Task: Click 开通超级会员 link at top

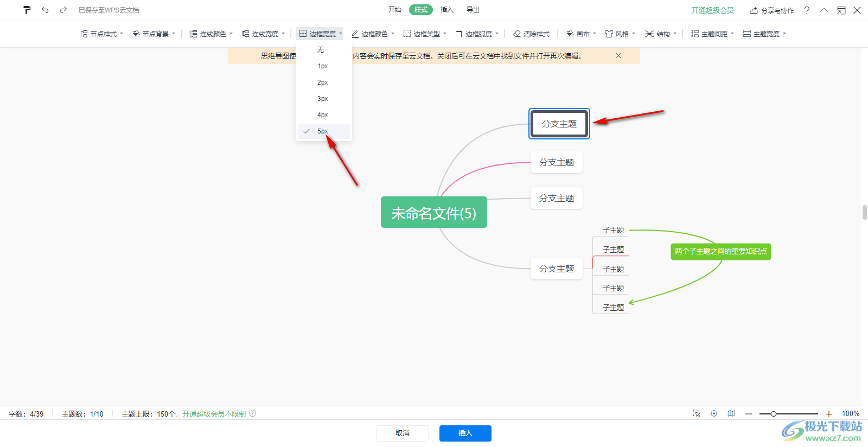Action: pos(712,10)
